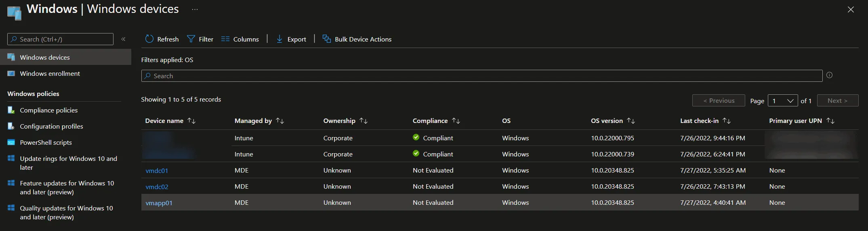Viewport: 868px width, 231px height.
Task: Sort by OS version using its arrows
Action: (631, 121)
